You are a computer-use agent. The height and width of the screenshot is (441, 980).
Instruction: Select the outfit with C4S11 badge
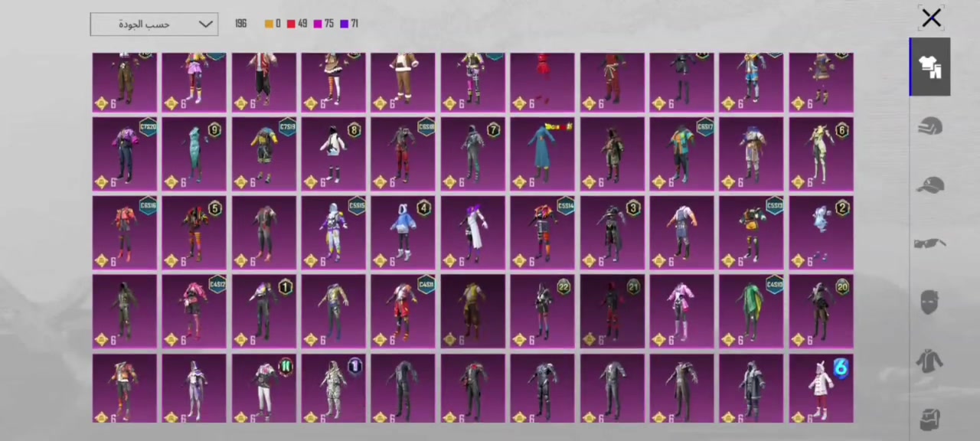403,312
